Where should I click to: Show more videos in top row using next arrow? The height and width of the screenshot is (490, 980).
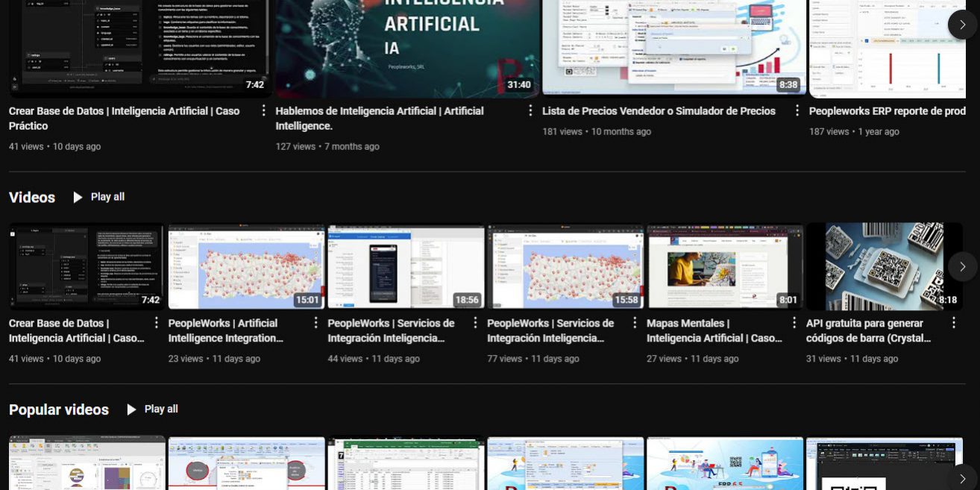pos(962,25)
